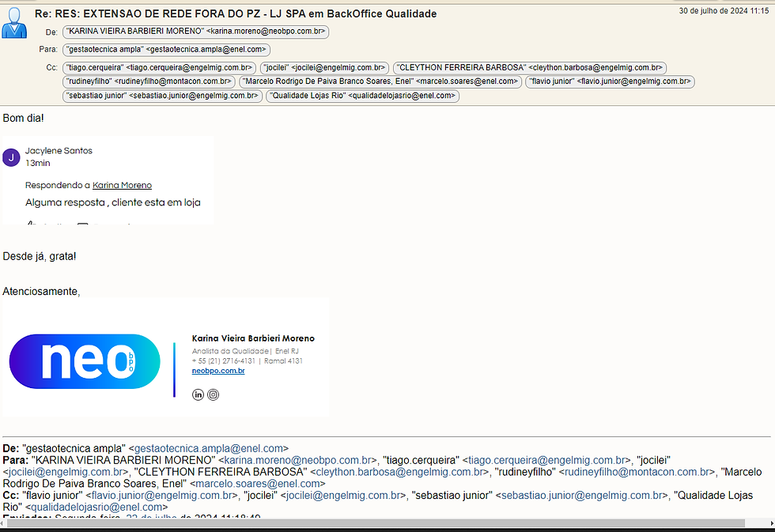
Task: Click quoted link cleython.barbosa@engelmig.com.br
Action: tap(399, 472)
